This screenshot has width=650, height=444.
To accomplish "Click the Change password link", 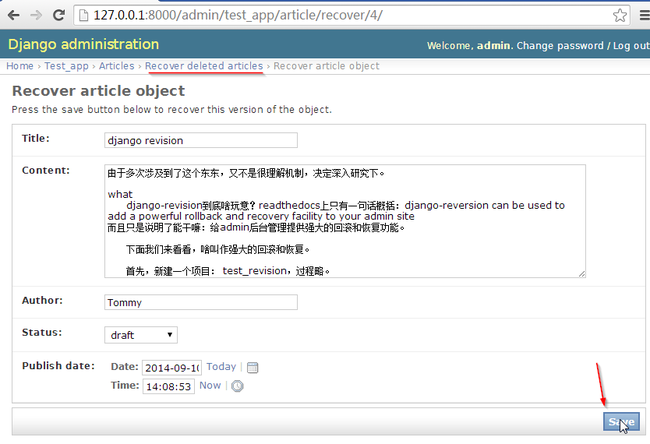I will point(560,46).
